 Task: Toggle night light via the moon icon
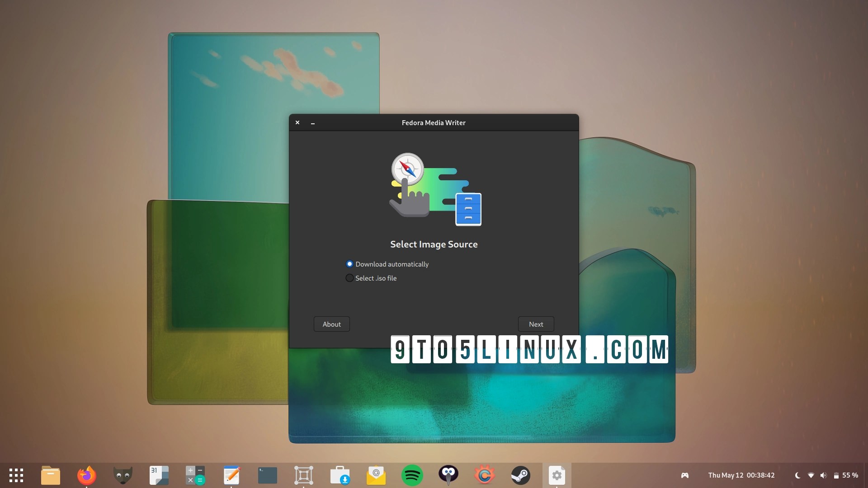[x=797, y=475]
